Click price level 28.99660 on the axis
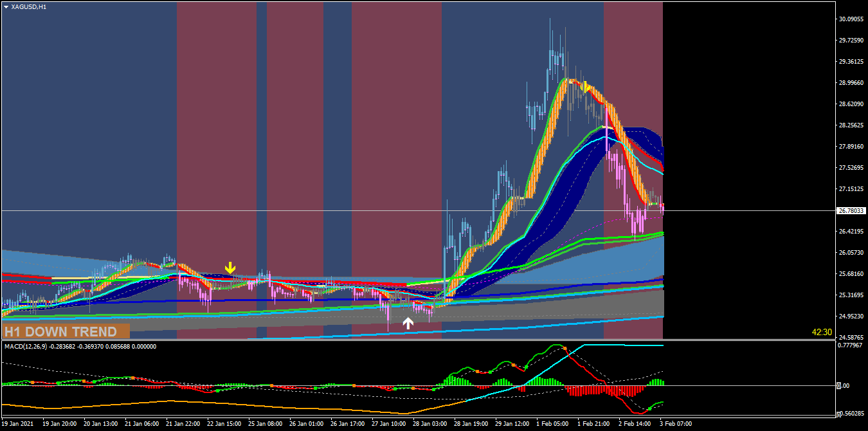The width and height of the screenshot is (868, 431). (851, 83)
